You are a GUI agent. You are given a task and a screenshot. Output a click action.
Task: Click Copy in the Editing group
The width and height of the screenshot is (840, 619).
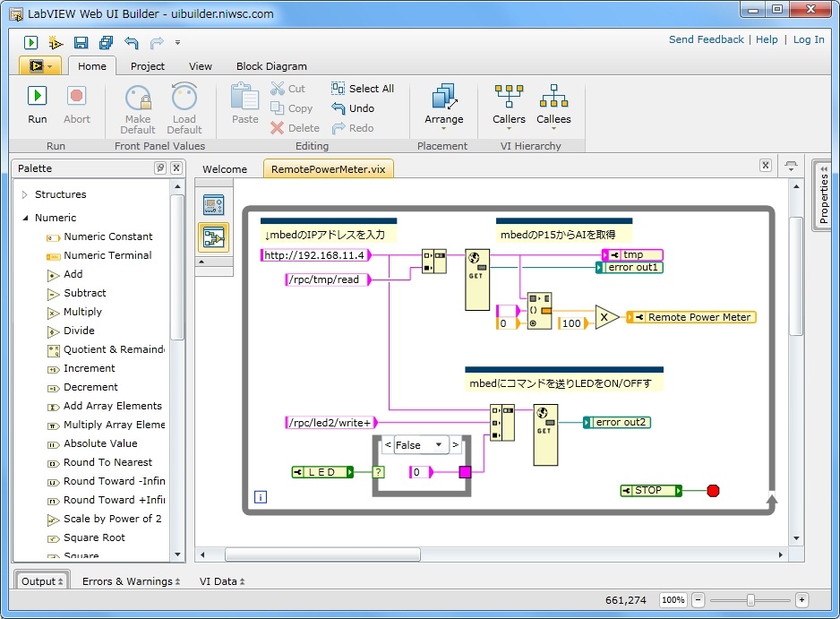[292, 108]
